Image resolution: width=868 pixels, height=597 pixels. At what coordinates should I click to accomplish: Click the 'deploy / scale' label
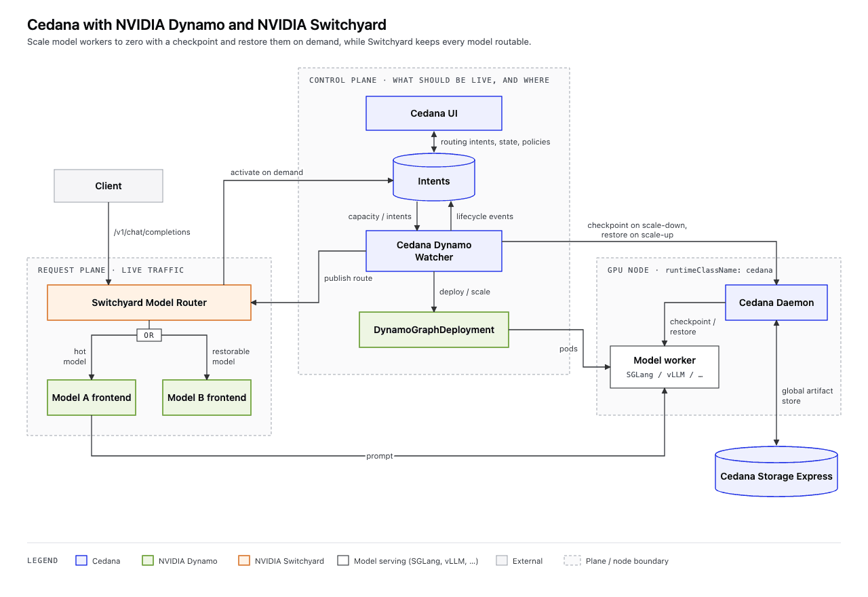pos(465,292)
